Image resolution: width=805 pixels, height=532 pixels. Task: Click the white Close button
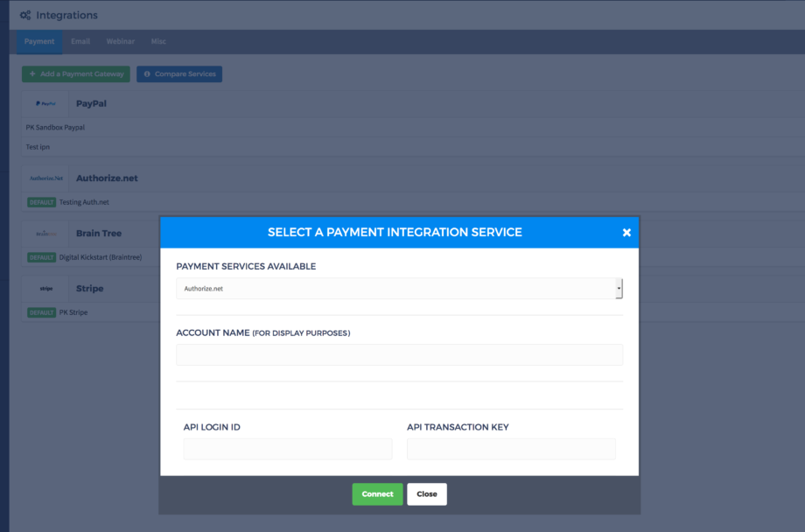pos(427,494)
